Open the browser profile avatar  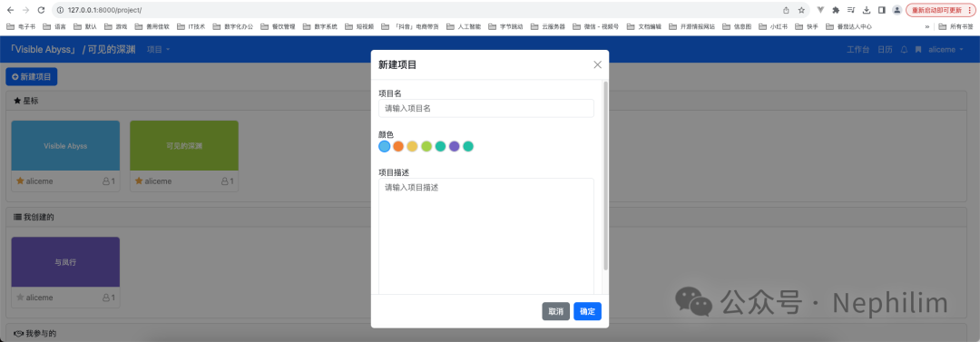point(897,10)
